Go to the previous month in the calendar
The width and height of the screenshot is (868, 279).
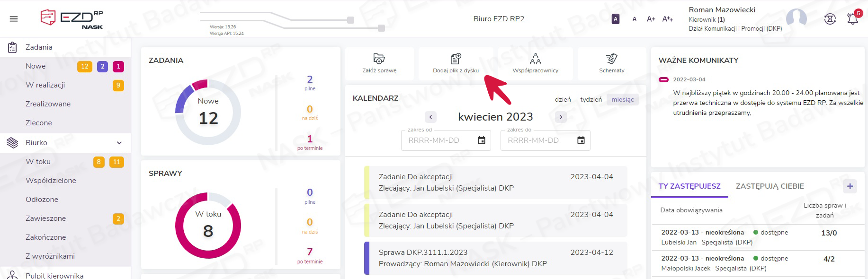pyautogui.click(x=430, y=117)
